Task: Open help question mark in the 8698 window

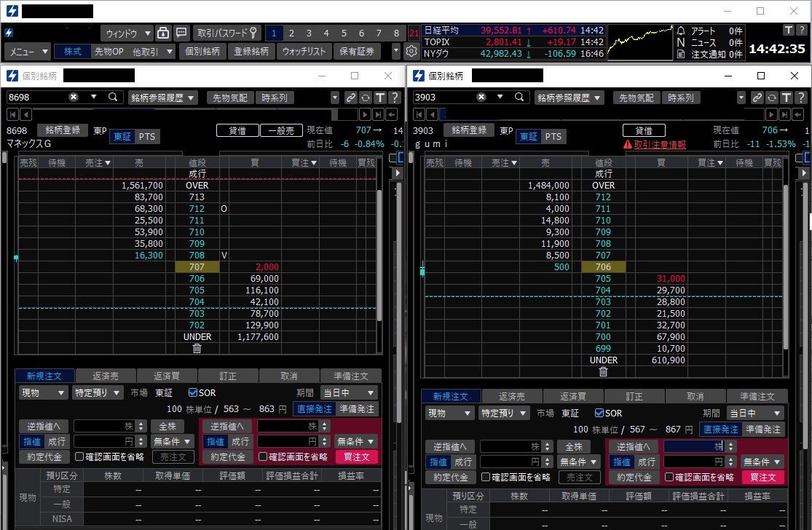Action: [395, 98]
